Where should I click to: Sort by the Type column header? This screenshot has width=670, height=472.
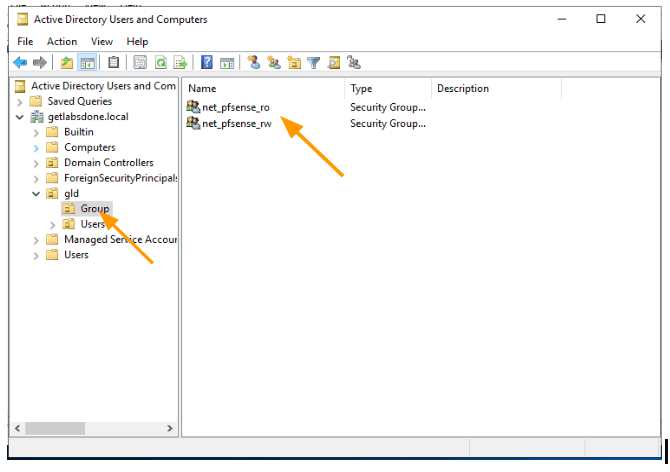388,88
